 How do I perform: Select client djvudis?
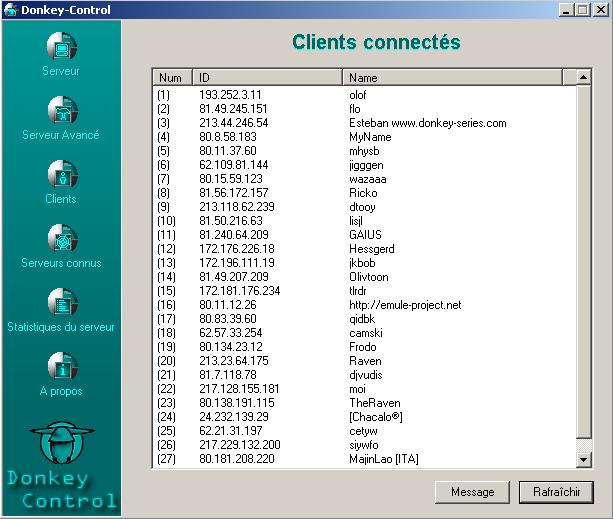pyautogui.click(x=364, y=375)
